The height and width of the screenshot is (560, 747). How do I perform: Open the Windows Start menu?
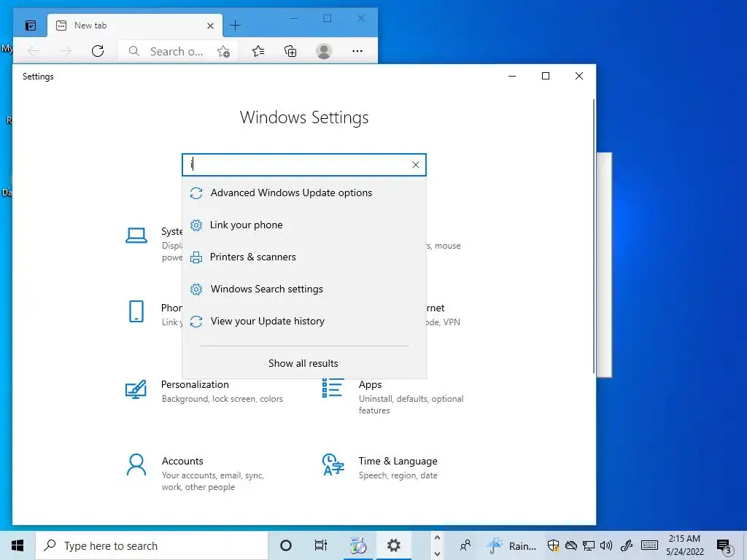[18, 545]
